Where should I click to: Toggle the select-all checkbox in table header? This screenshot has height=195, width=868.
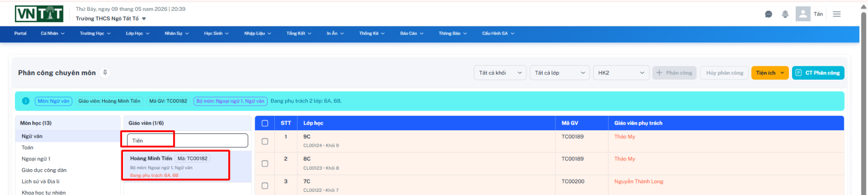click(x=265, y=123)
